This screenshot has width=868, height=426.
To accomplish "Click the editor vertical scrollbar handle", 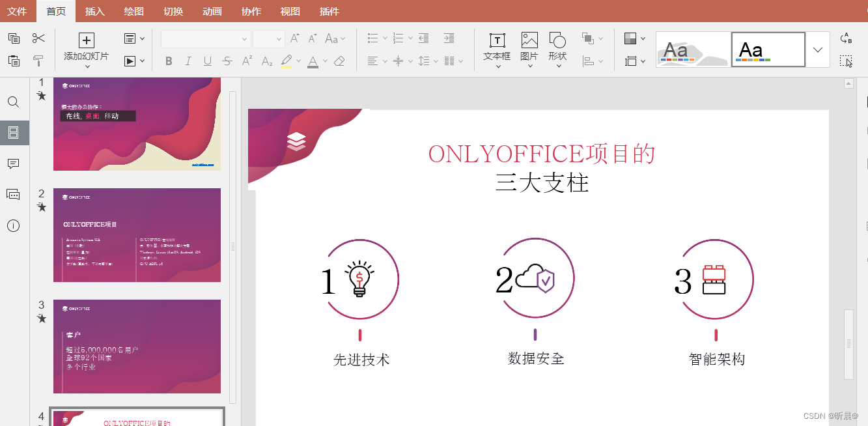I will pos(848,344).
